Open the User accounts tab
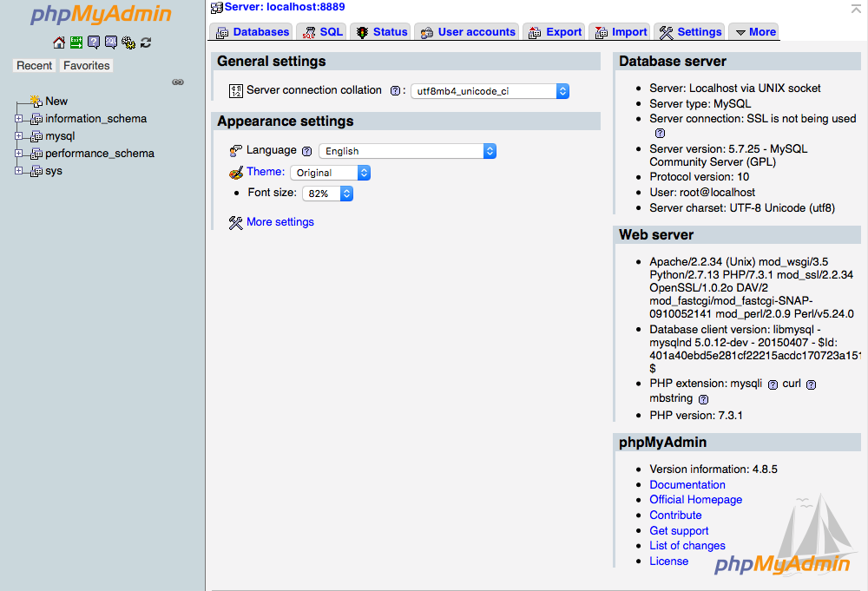Screen dimensions: 868x591 point(468,32)
